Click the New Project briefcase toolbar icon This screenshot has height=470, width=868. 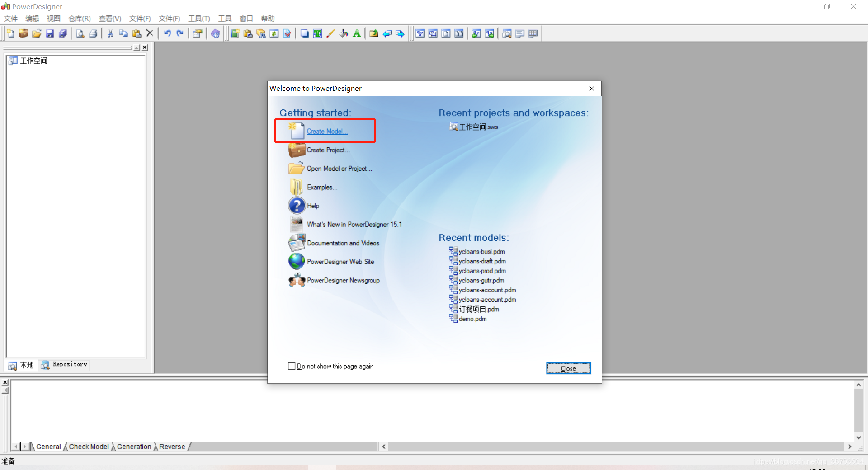(x=24, y=33)
